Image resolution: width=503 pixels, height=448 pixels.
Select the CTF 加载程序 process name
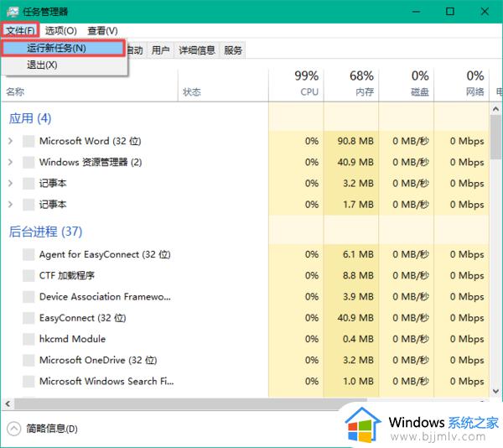click(67, 275)
